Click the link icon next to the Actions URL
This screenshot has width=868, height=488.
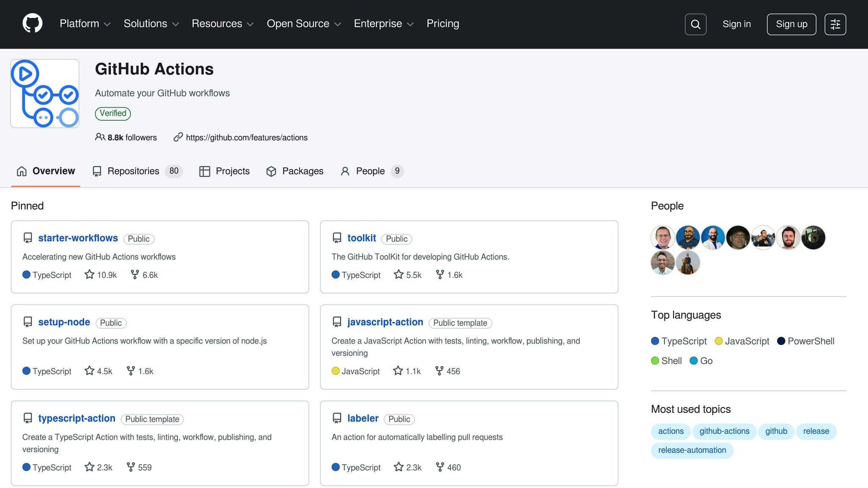click(177, 137)
